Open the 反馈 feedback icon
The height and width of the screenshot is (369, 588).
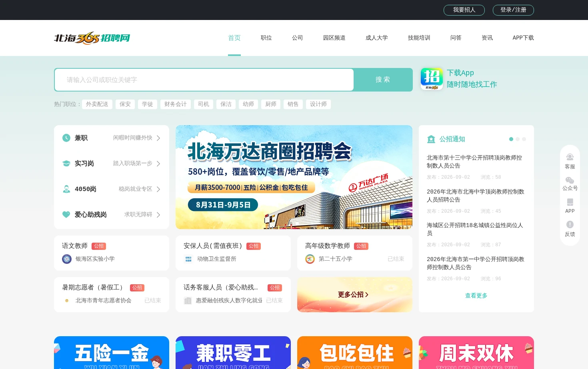tap(570, 225)
